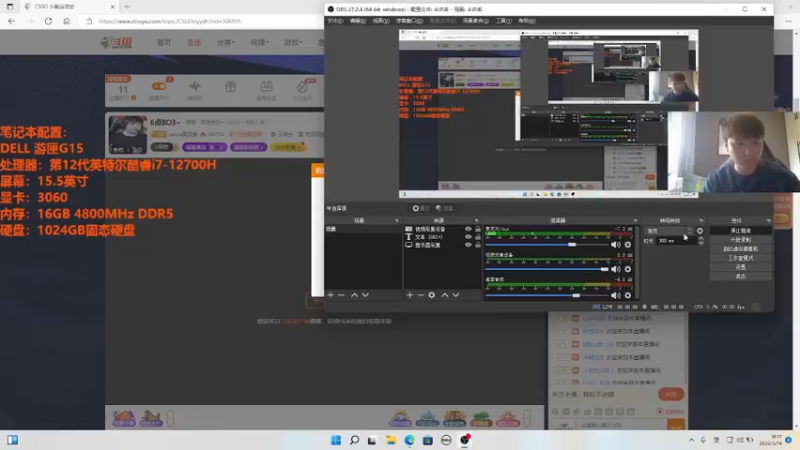Pop out the Sources dock panel
Viewport: 800px width, 450px height.
(477, 220)
